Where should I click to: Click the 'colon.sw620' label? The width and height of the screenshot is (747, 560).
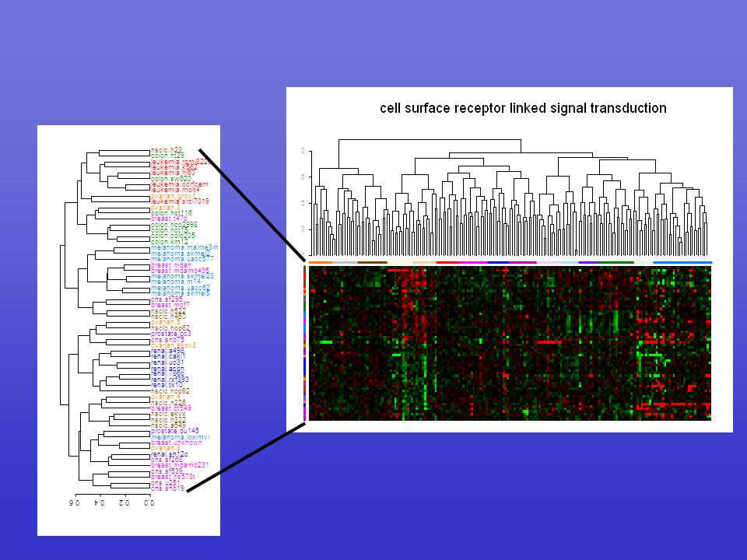coord(171,179)
